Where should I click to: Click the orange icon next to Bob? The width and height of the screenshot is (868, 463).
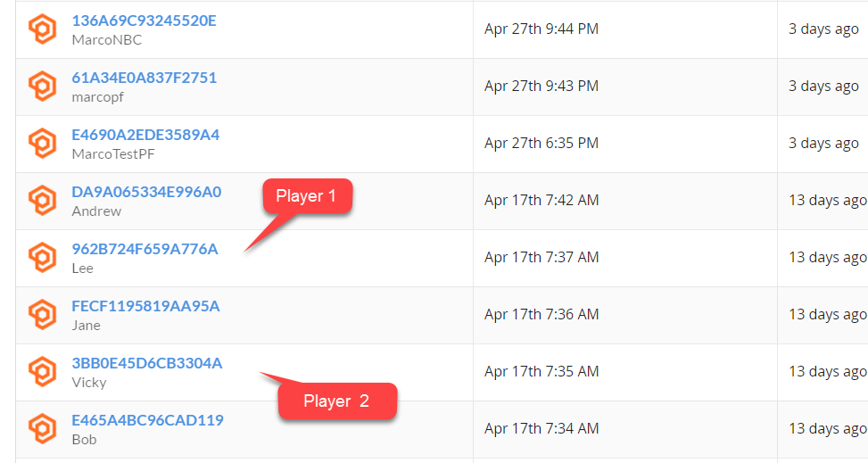point(43,429)
